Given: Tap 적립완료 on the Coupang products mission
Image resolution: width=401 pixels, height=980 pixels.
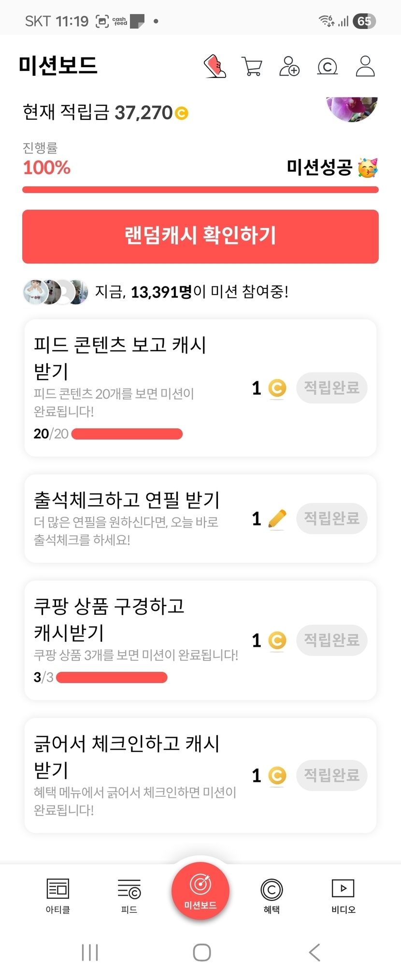Looking at the screenshot, I should (331, 640).
